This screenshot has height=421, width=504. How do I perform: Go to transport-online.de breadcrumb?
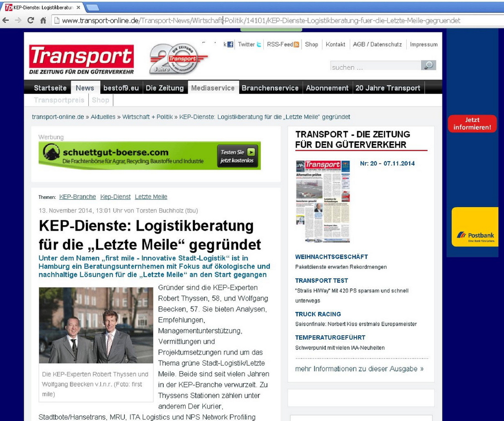coord(58,117)
